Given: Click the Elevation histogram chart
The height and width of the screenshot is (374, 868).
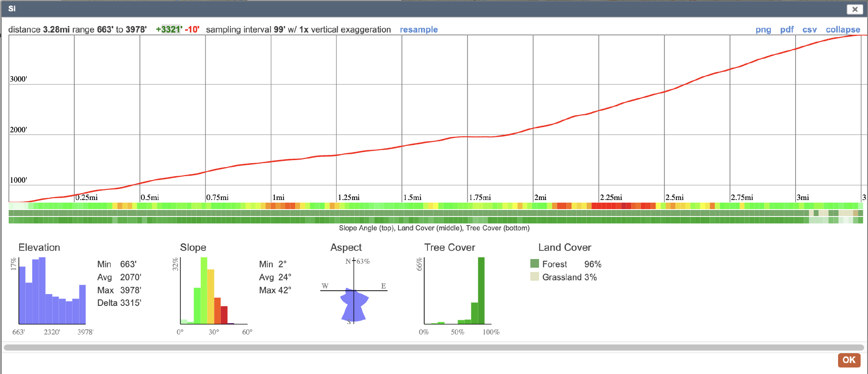Looking at the screenshot, I should coord(52,291).
